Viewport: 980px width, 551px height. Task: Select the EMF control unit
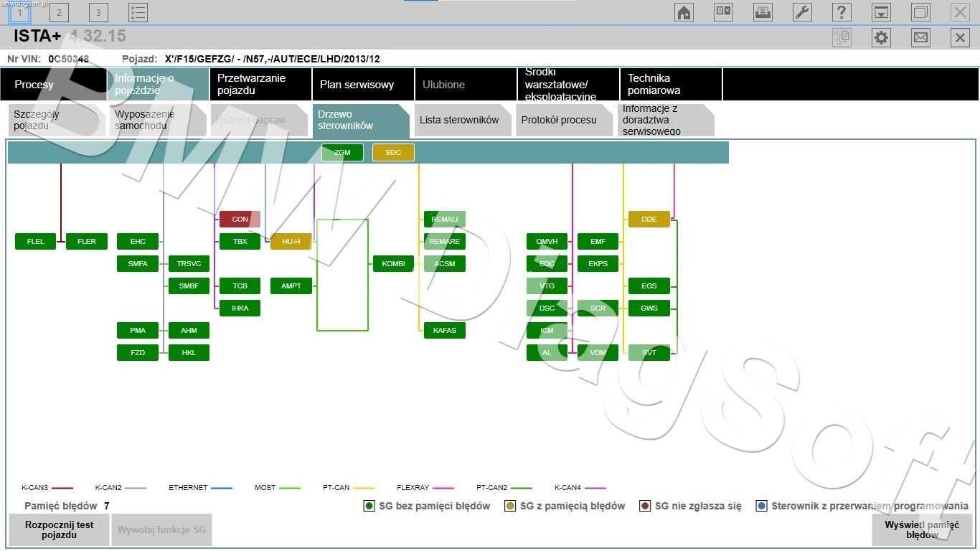pyautogui.click(x=598, y=241)
